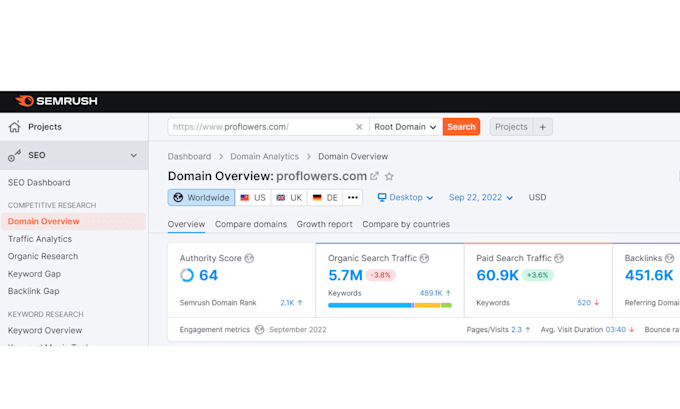Image resolution: width=680 pixels, height=409 pixels.
Task: Click Avg. Visit Duration 03:40
Action: pos(615,330)
